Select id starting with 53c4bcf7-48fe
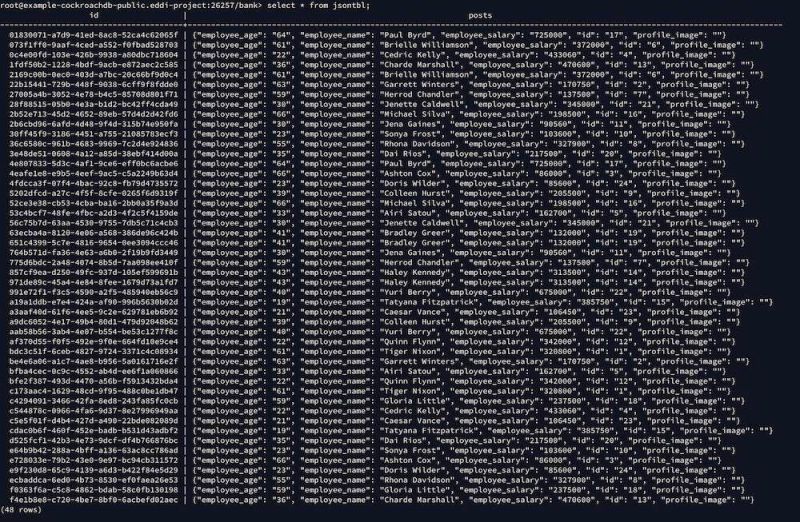 tap(93, 213)
